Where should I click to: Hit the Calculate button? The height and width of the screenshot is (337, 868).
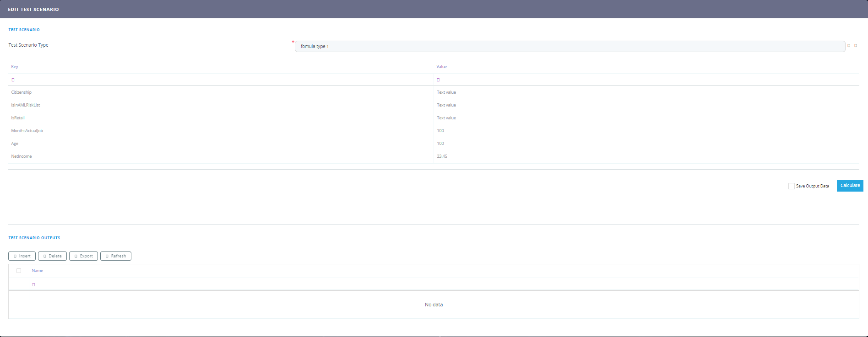click(x=850, y=186)
